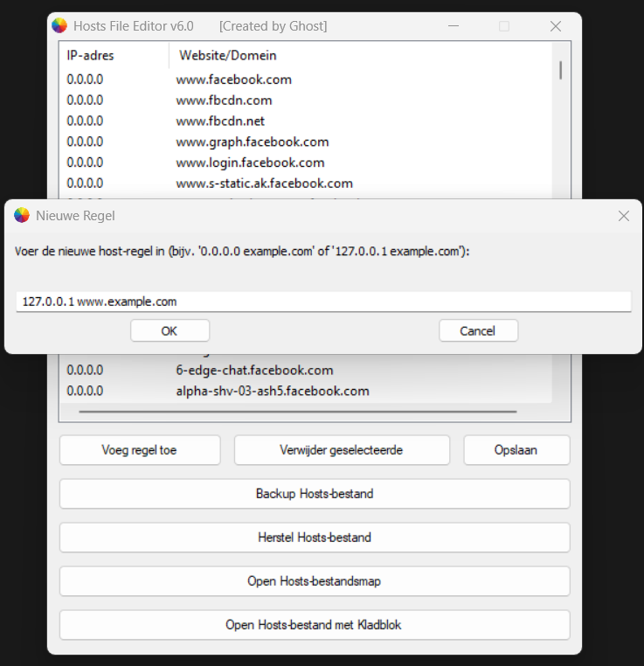Image resolution: width=644 pixels, height=666 pixels.
Task: Click Voeg regel toe button
Action: click(x=140, y=450)
